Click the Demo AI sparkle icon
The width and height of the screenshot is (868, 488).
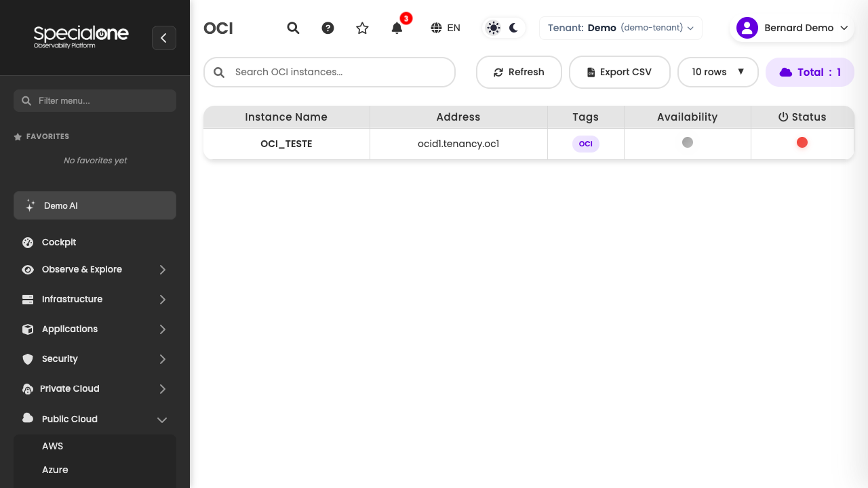point(30,205)
